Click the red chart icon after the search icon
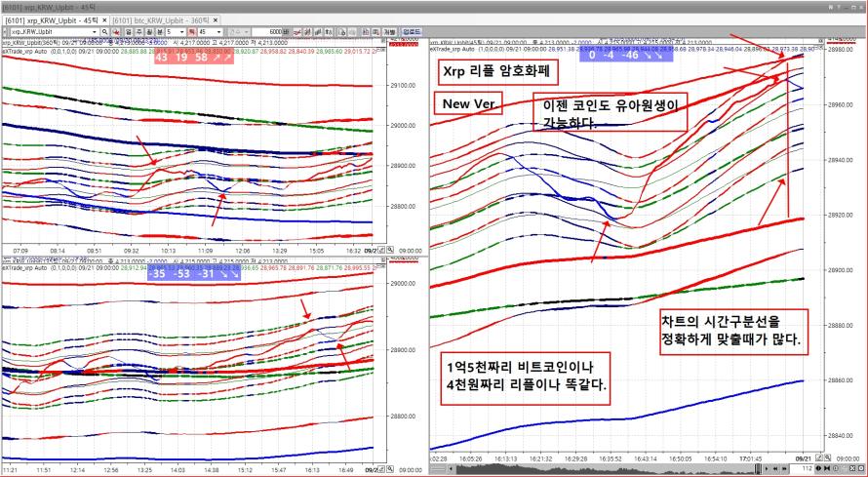The image size is (868, 477). tap(117, 32)
